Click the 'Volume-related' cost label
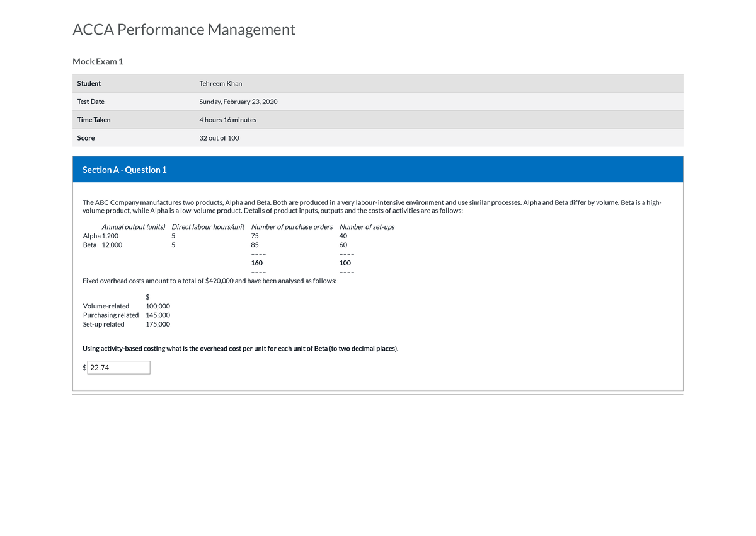Image resolution: width=756 pixels, height=536 pixels. (x=106, y=306)
